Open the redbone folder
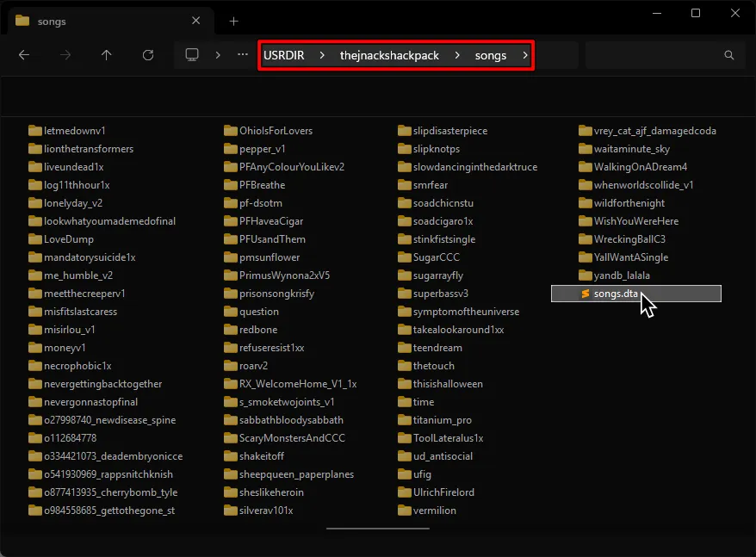756x557 pixels. click(x=260, y=330)
